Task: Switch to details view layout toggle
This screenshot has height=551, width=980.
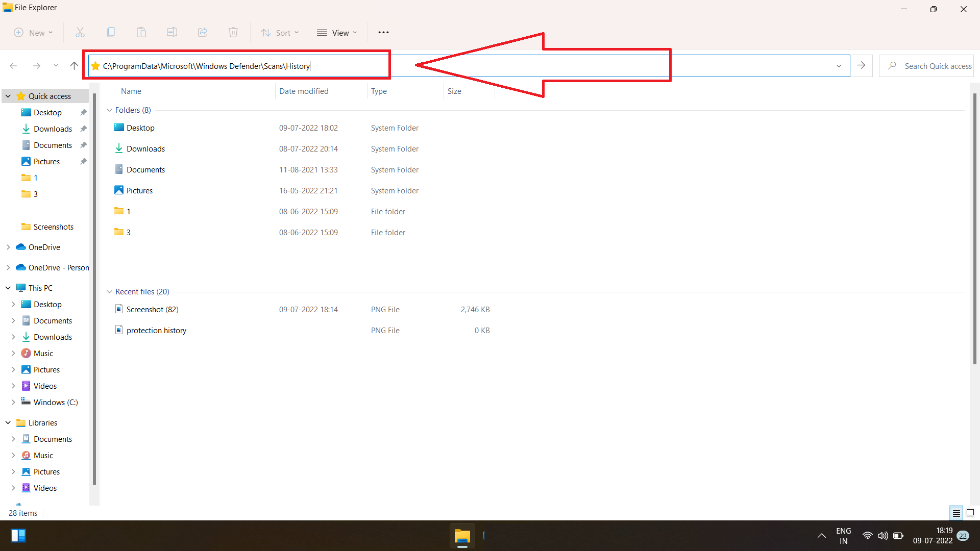Action: click(956, 513)
